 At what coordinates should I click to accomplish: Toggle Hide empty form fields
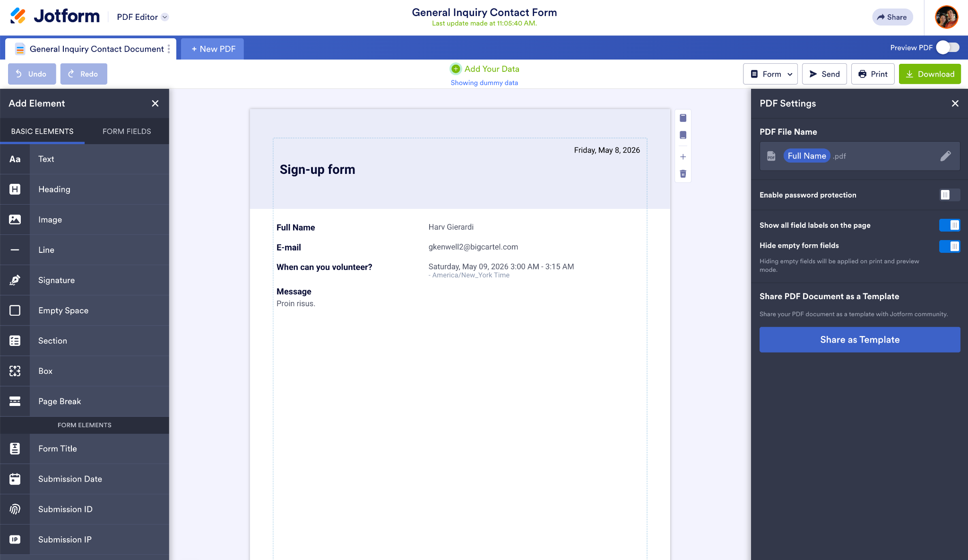pos(950,246)
